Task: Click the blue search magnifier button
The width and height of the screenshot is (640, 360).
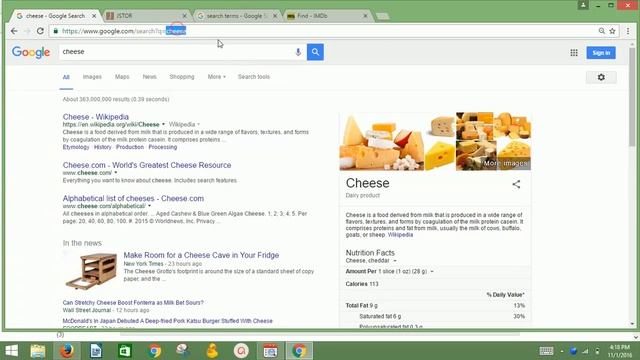Action: point(315,52)
